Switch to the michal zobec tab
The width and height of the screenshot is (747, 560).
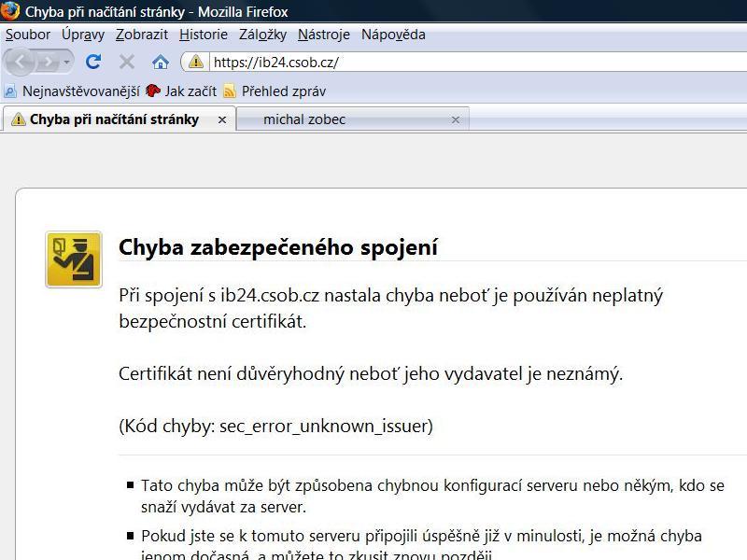click(353, 119)
